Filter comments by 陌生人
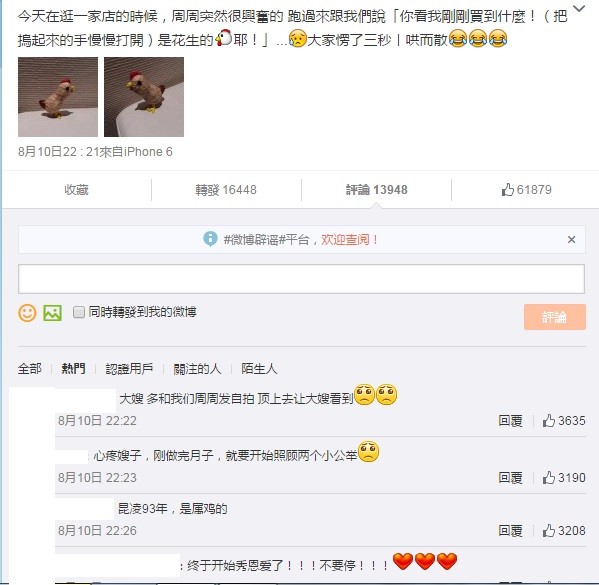Viewport: 599px width, 585px height. pos(259,369)
